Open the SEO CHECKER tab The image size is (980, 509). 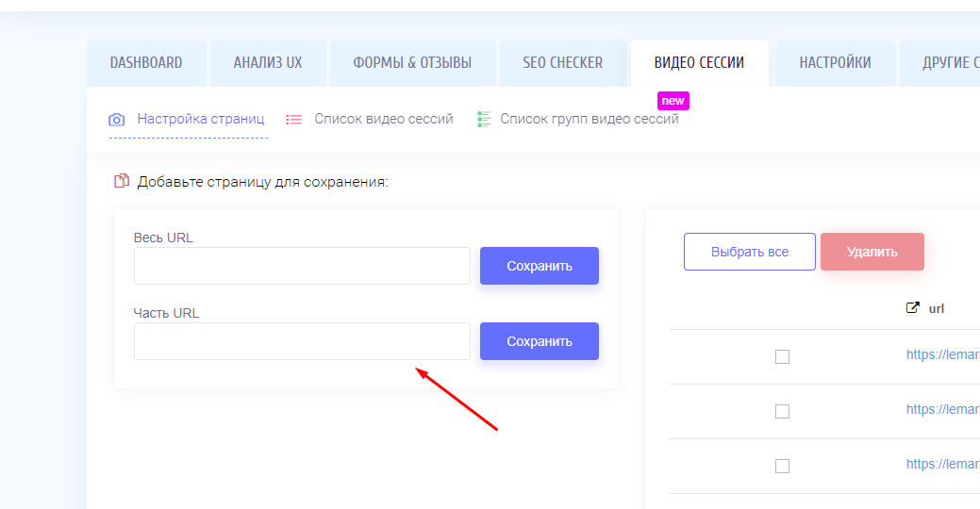[x=563, y=63]
